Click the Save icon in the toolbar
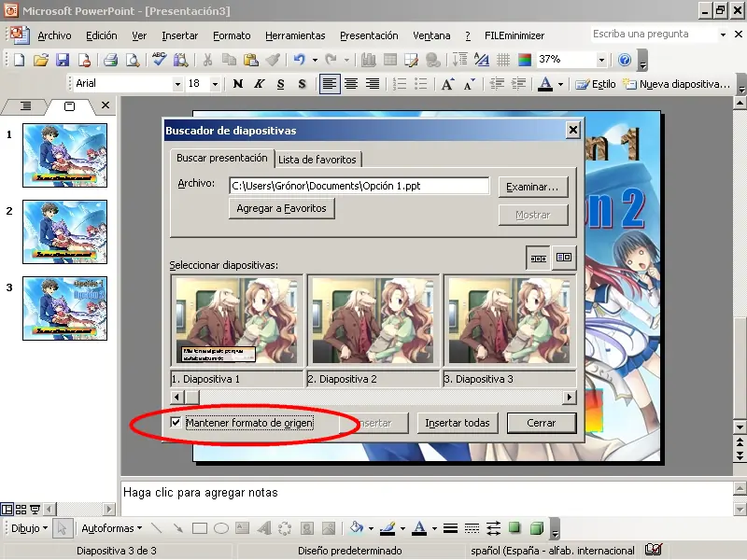The width and height of the screenshot is (747, 560). pyautogui.click(x=63, y=60)
